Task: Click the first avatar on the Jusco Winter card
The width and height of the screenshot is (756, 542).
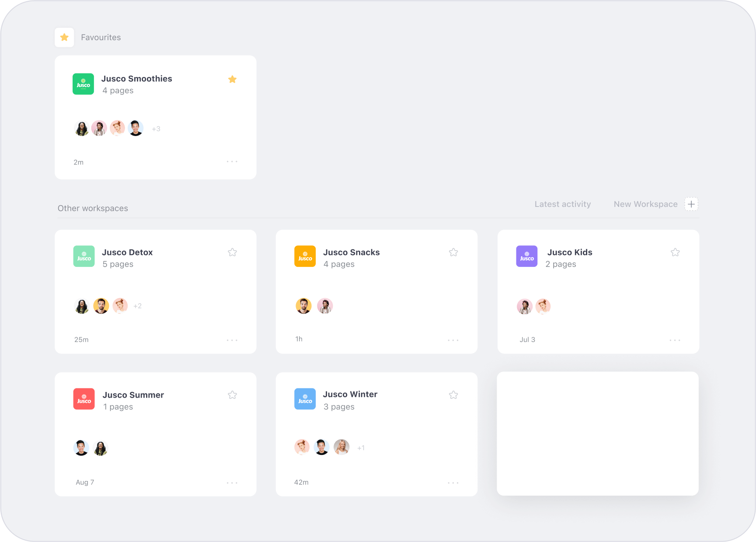Action: tap(302, 447)
